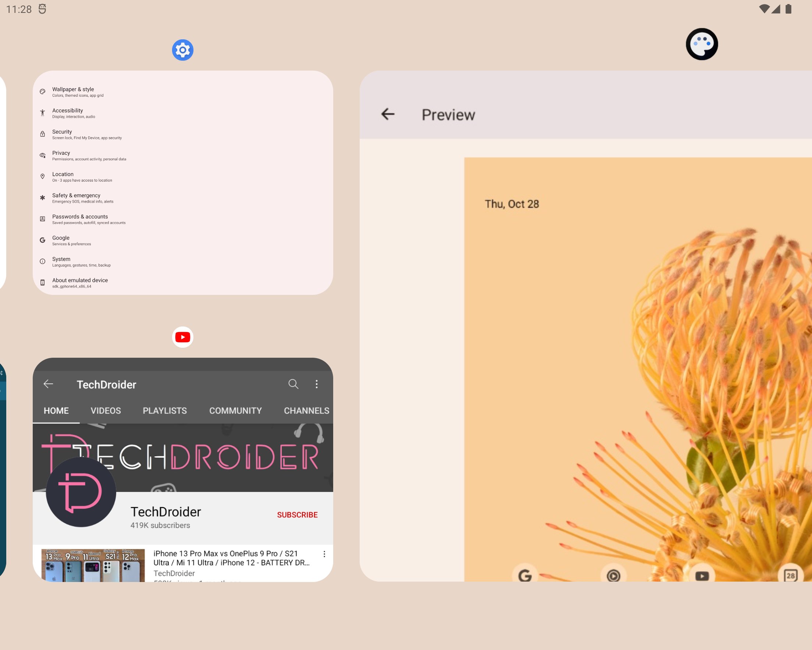812x650 pixels.
Task: Tap the Wallpaper palette app icon
Action: pos(702,44)
